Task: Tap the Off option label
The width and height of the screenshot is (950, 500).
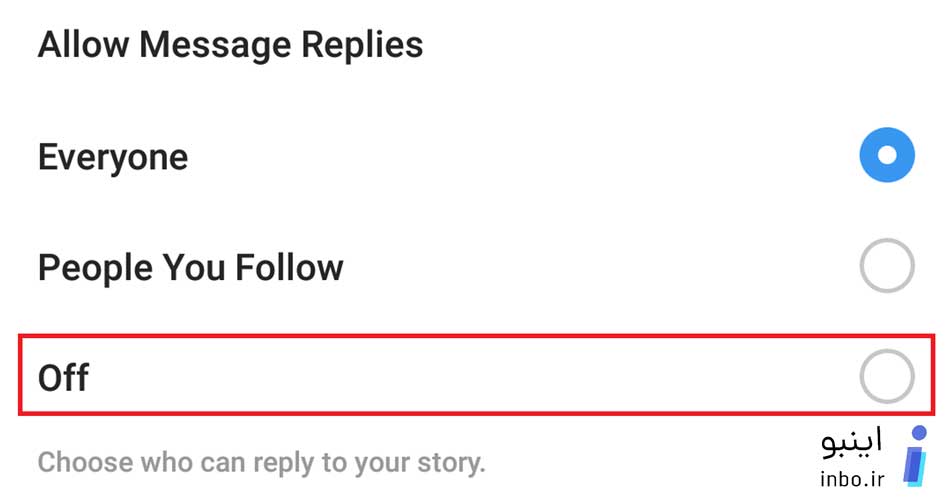Action: 63,377
